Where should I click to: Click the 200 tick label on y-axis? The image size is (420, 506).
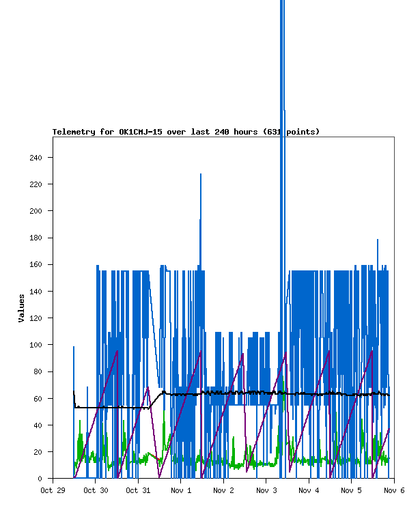pyautogui.click(x=36, y=211)
